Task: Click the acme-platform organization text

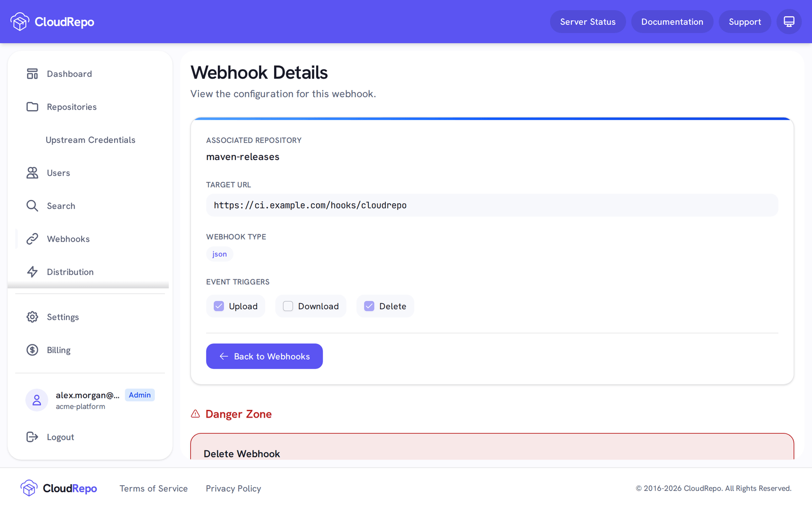Action: (81, 406)
